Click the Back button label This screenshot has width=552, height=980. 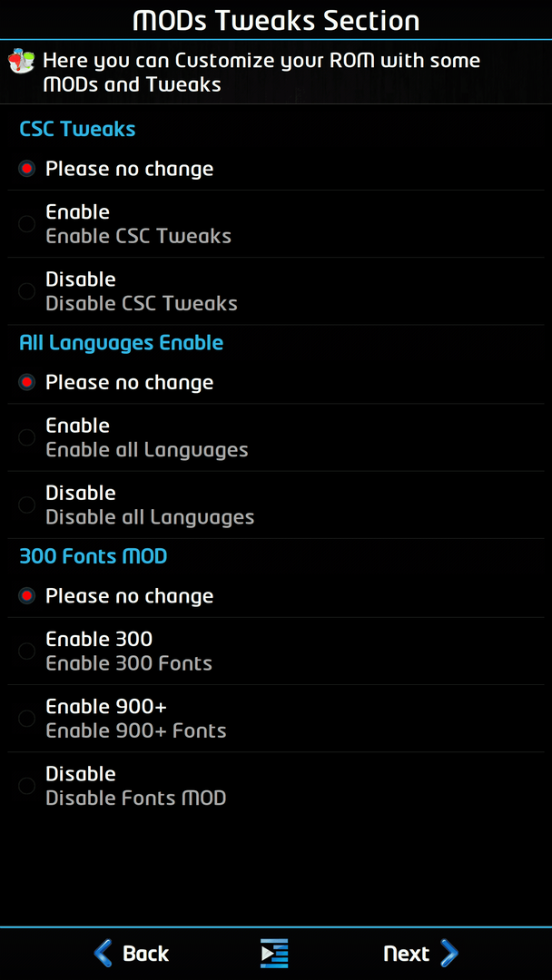tap(145, 954)
